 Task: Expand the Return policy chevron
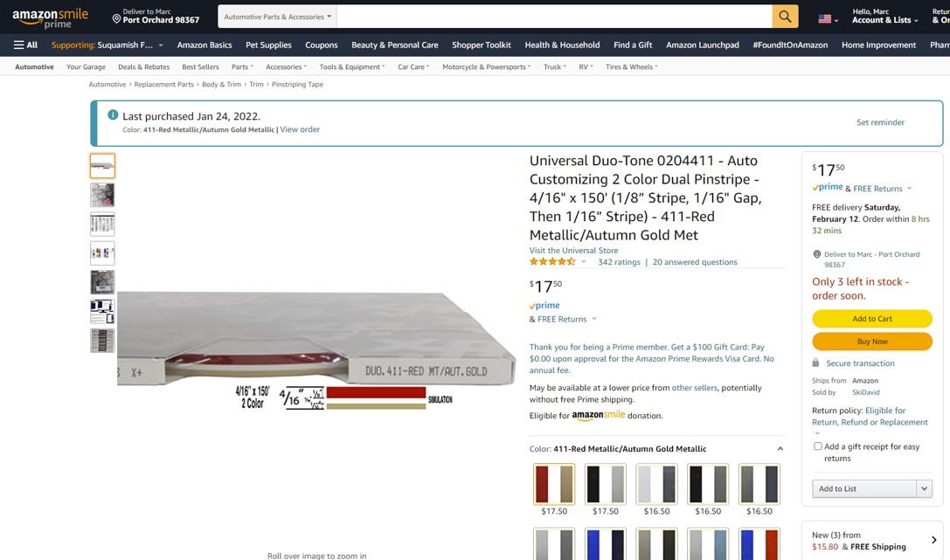[816, 432]
